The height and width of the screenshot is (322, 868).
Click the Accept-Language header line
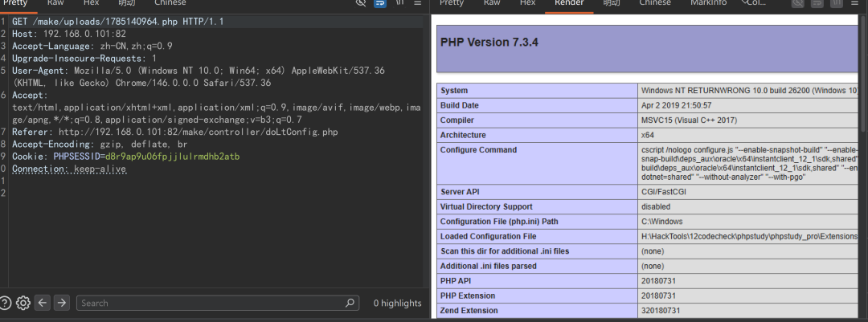92,46
